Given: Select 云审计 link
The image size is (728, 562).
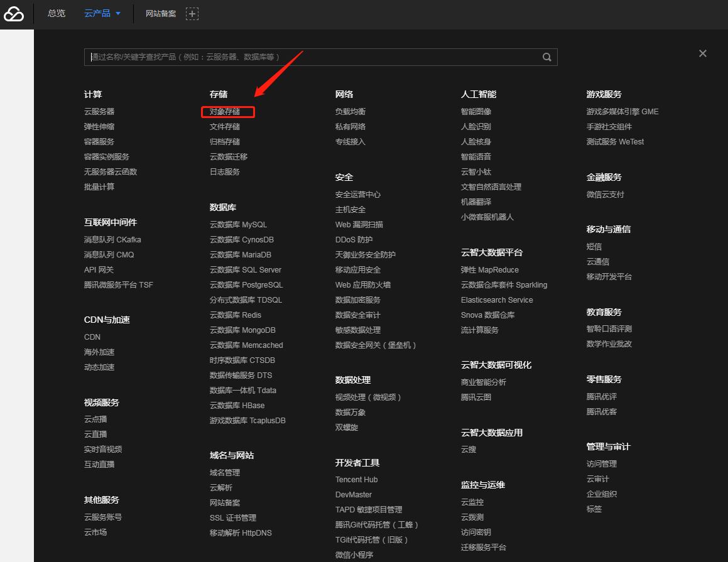Looking at the screenshot, I should (597, 479).
